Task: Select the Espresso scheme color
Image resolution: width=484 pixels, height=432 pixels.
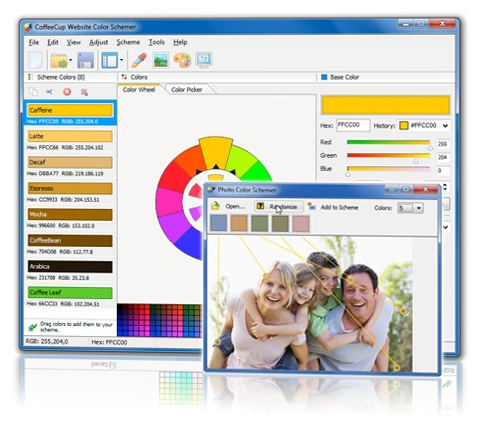Action: pos(70,192)
